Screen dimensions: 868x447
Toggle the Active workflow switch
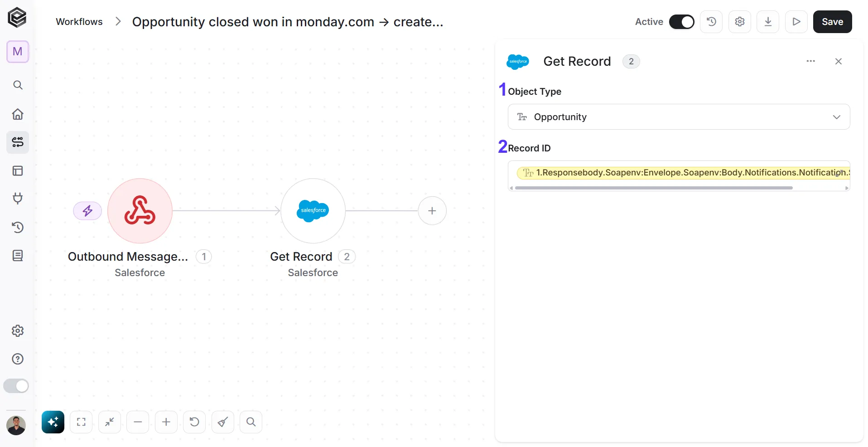(682, 22)
